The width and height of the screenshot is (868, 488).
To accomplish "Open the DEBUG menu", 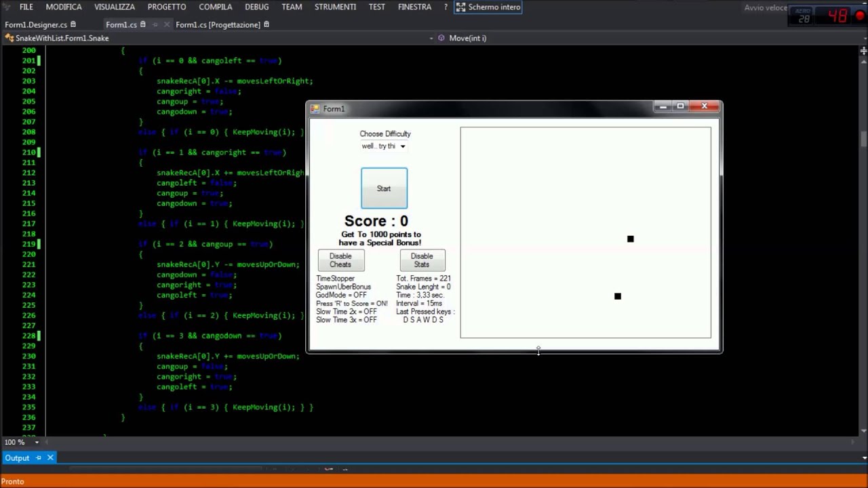I will pyautogui.click(x=257, y=7).
